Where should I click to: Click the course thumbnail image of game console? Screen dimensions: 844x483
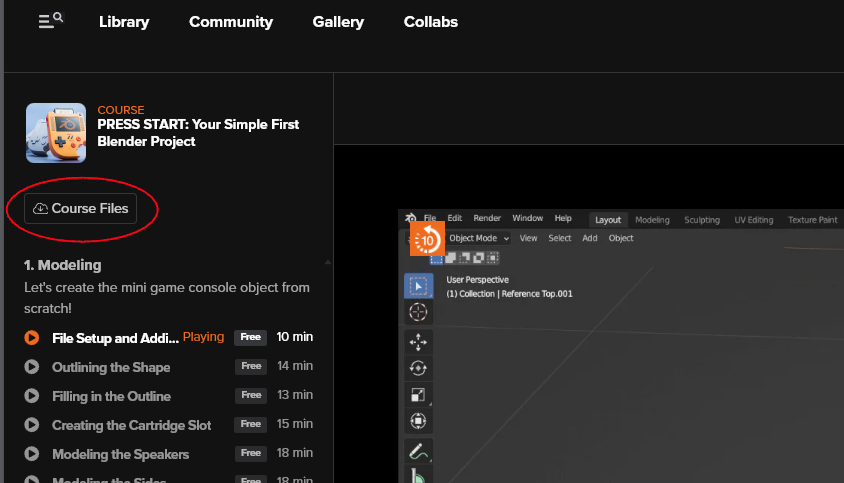click(x=56, y=133)
